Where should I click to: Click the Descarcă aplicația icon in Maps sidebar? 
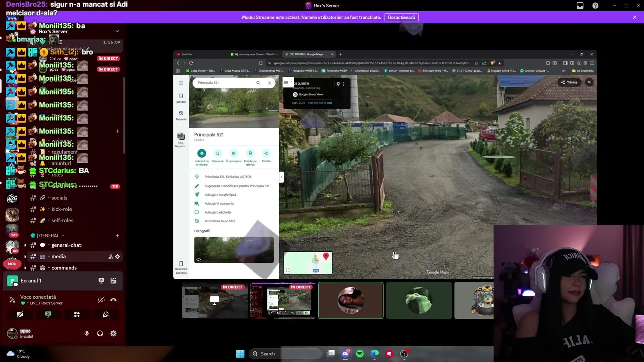click(x=181, y=266)
